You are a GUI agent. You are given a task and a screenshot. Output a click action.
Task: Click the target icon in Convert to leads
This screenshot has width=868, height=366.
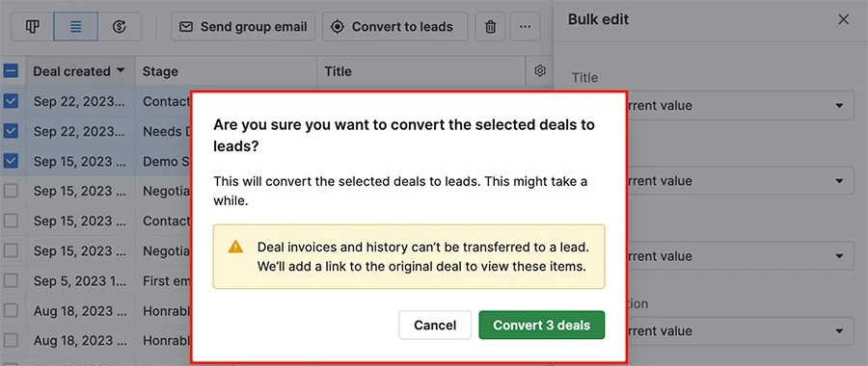tap(338, 27)
